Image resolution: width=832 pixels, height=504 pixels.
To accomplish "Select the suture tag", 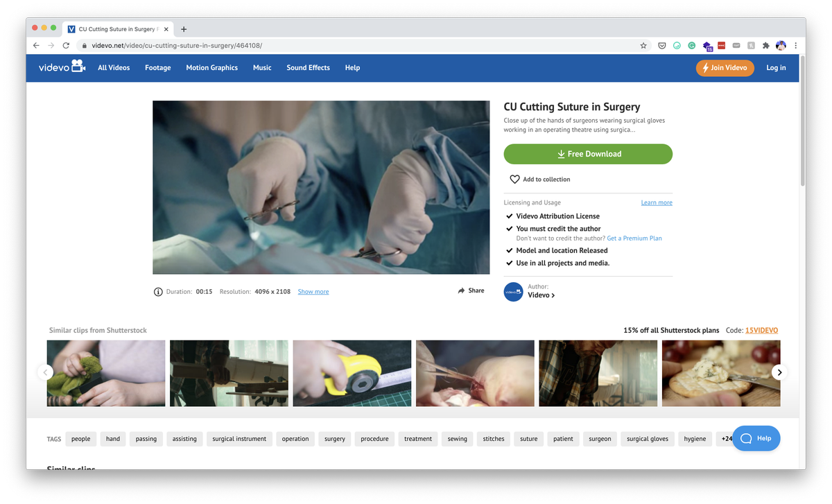I will click(529, 439).
